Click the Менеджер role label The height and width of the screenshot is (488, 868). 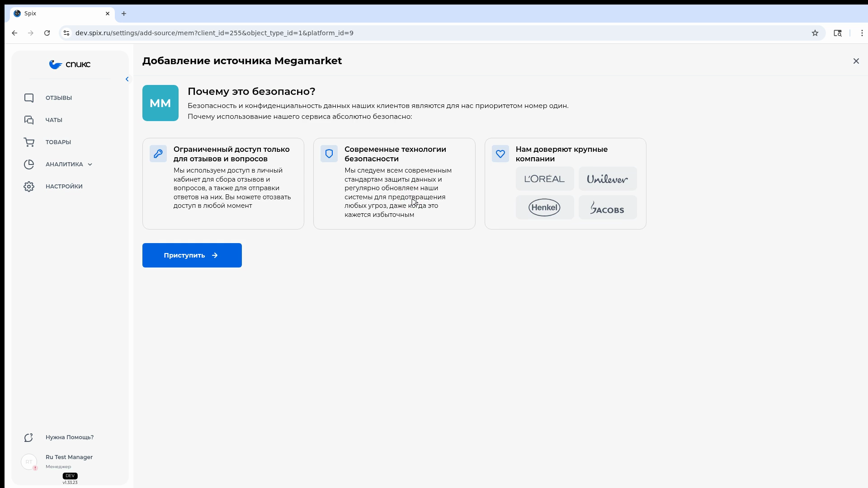[58, 467]
